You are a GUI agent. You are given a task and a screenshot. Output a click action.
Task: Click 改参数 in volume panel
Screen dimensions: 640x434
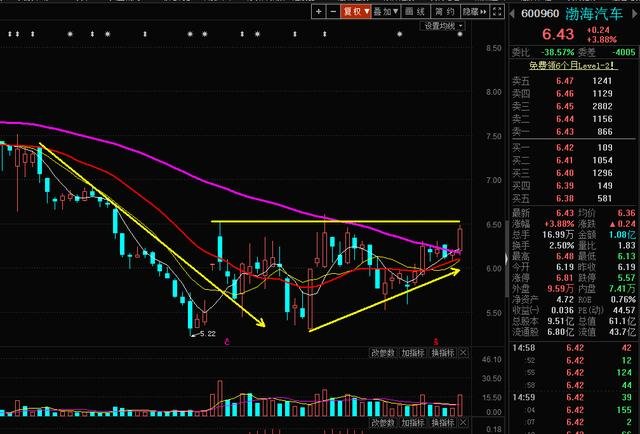383,353
